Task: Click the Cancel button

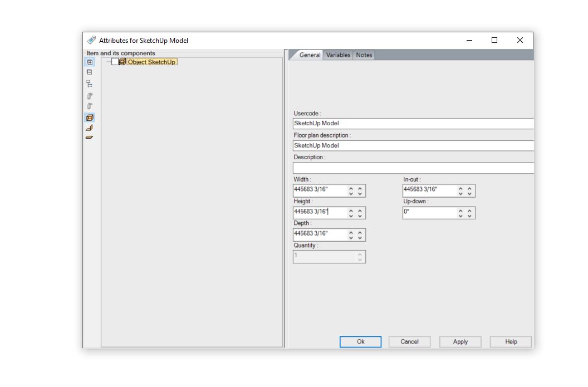Action: pos(409,342)
